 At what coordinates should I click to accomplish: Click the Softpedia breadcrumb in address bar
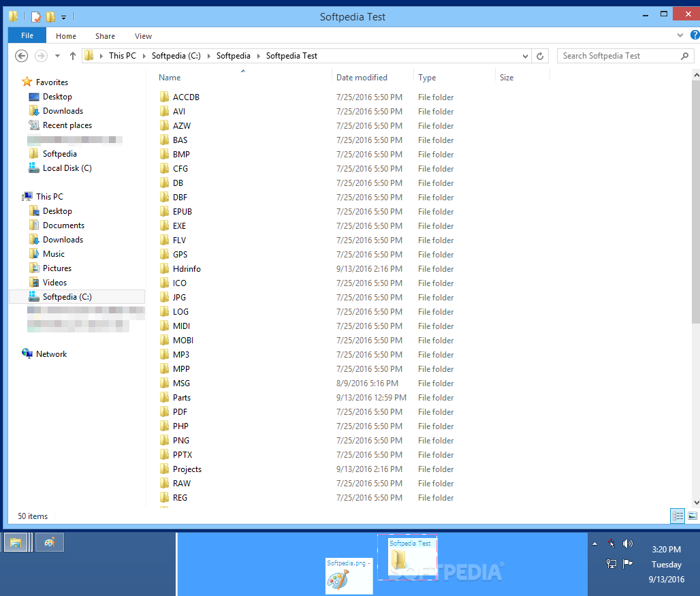coord(233,56)
